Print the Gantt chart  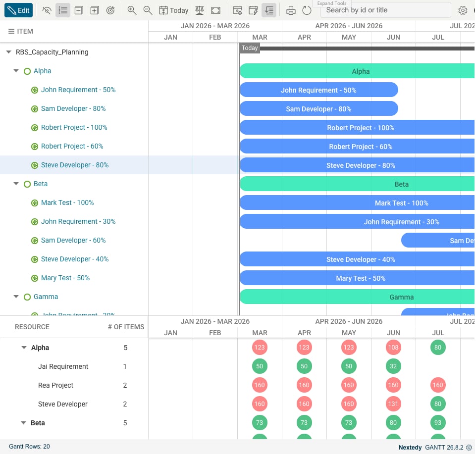click(x=291, y=10)
